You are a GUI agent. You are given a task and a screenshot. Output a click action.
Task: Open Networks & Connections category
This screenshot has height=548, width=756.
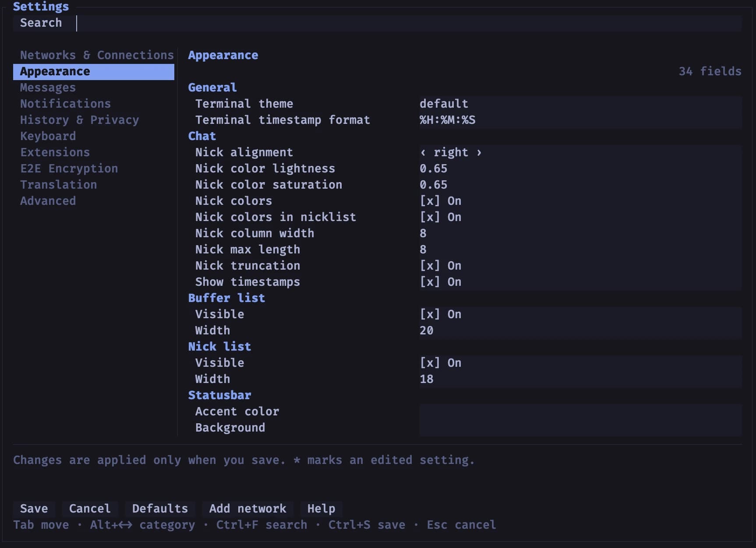pos(94,55)
